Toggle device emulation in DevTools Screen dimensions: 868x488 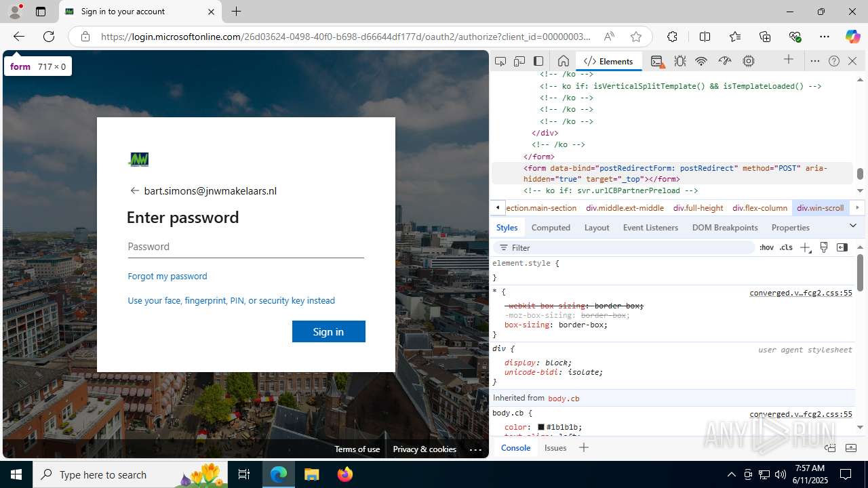click(x=519, y=61)
